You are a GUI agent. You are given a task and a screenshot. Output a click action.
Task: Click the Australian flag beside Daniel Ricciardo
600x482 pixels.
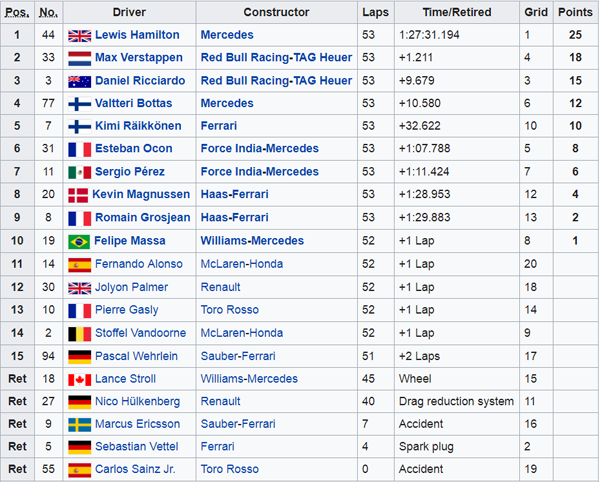80,81
